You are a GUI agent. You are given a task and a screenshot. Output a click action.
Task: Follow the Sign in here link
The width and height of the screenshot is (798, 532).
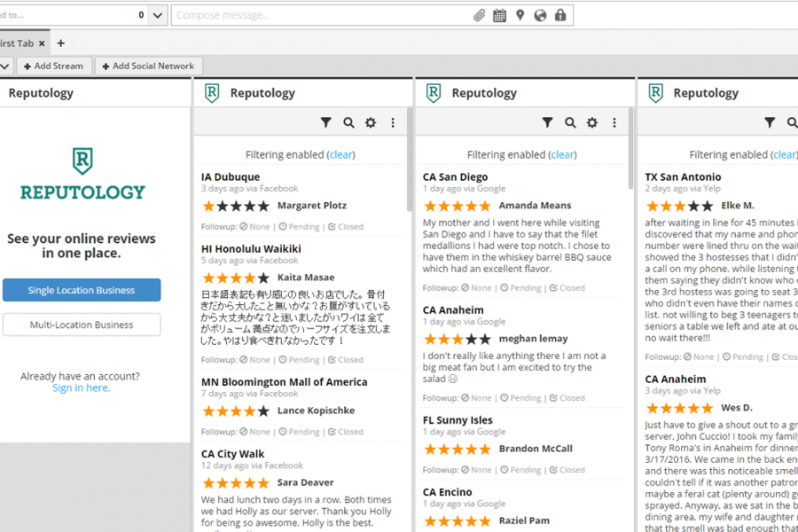[x=81, y=388]
